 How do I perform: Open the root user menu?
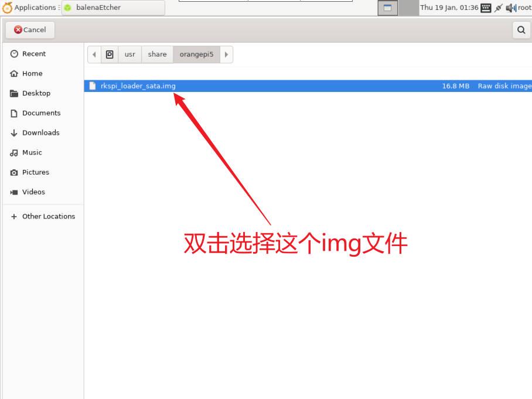[x=524, y=8]
